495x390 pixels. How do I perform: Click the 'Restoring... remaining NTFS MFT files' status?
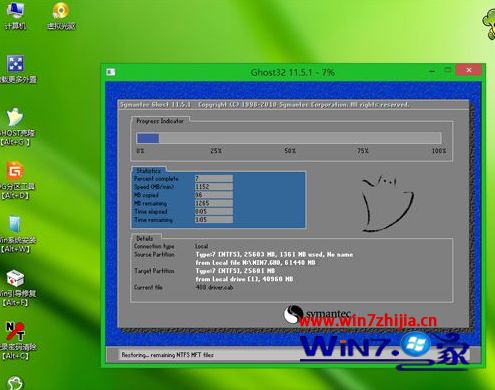coord(167,355)
